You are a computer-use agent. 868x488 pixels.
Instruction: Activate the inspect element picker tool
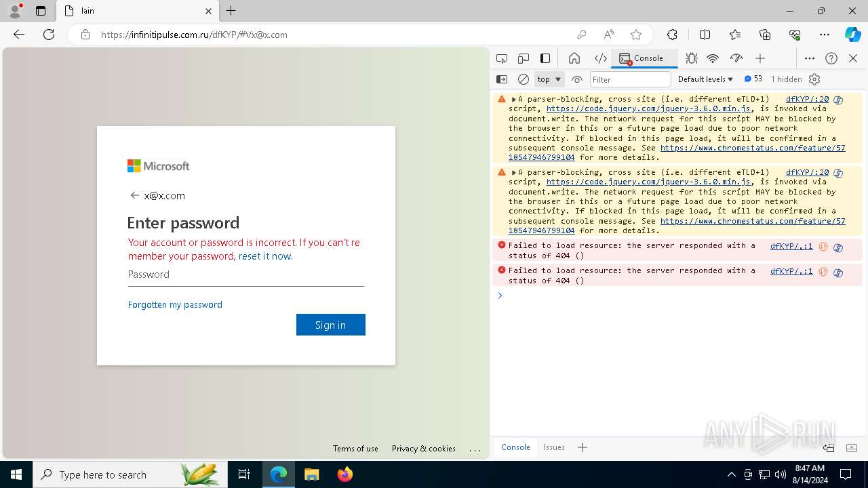tap(502, 58)
